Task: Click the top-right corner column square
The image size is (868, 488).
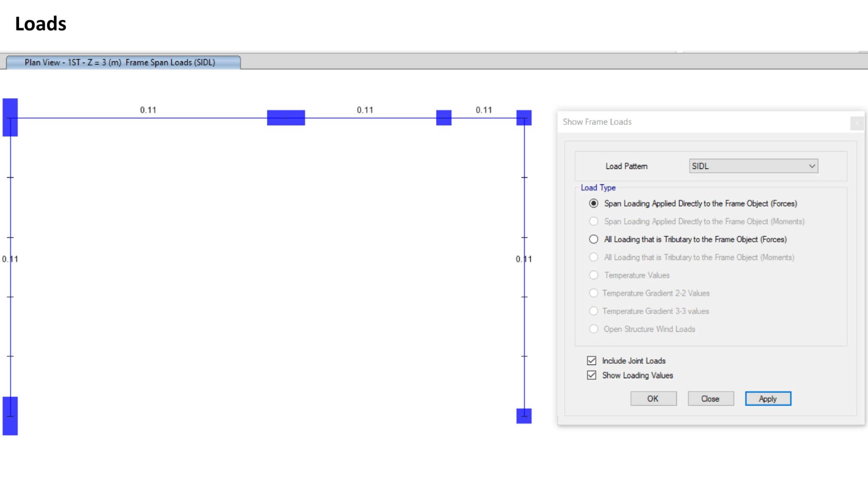Action: (524, 118)
